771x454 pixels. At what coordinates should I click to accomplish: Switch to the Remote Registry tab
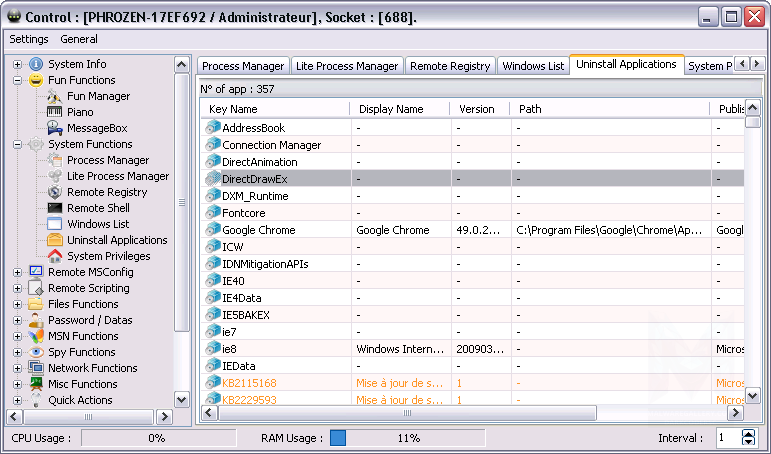pyautogui.click(x=450, y=66)
